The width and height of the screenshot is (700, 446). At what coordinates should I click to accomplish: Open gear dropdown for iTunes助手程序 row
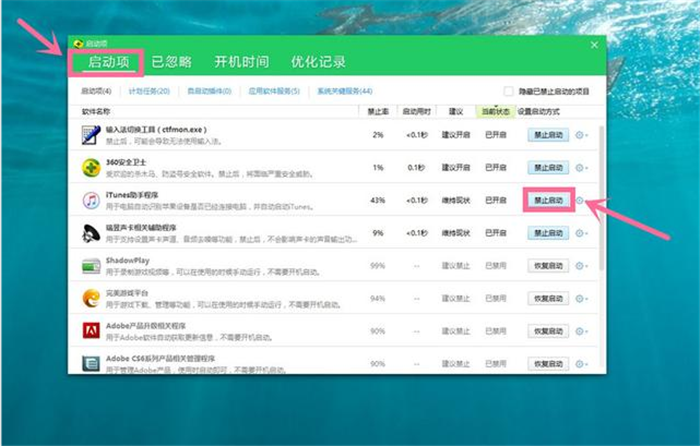(x=581, y=200)
